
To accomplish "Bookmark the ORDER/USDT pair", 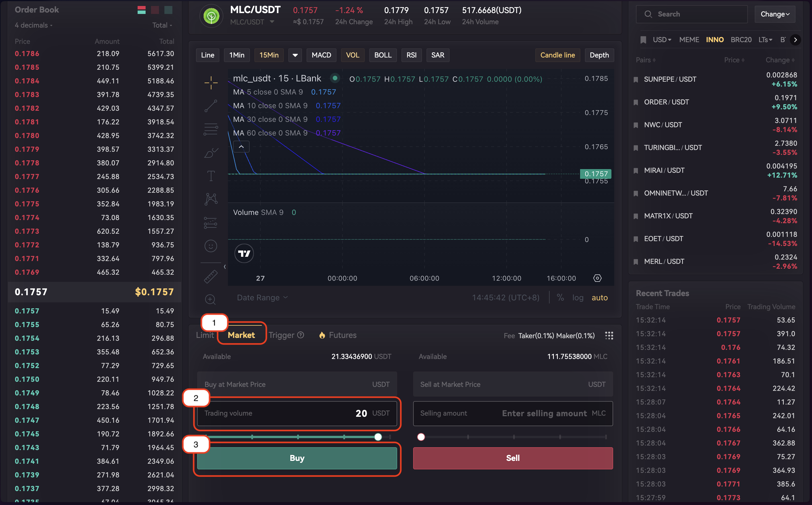I will (636, 102).
